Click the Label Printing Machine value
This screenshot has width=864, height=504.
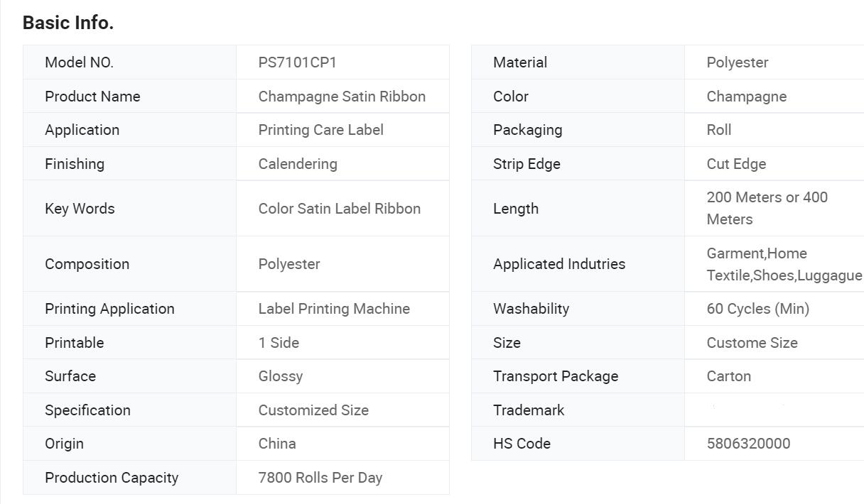(x=334, y=309)
